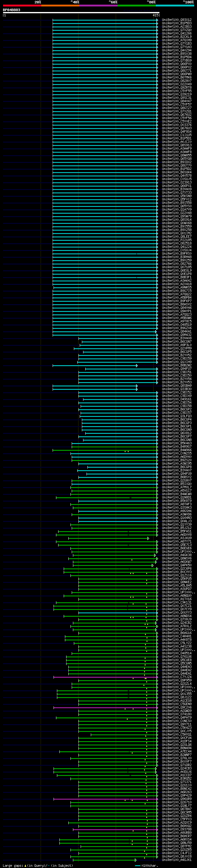Click the cyan alignment bar for UniRef100_Q8SBA9
The height and width of the screenshot is (868, 197).
95,386
